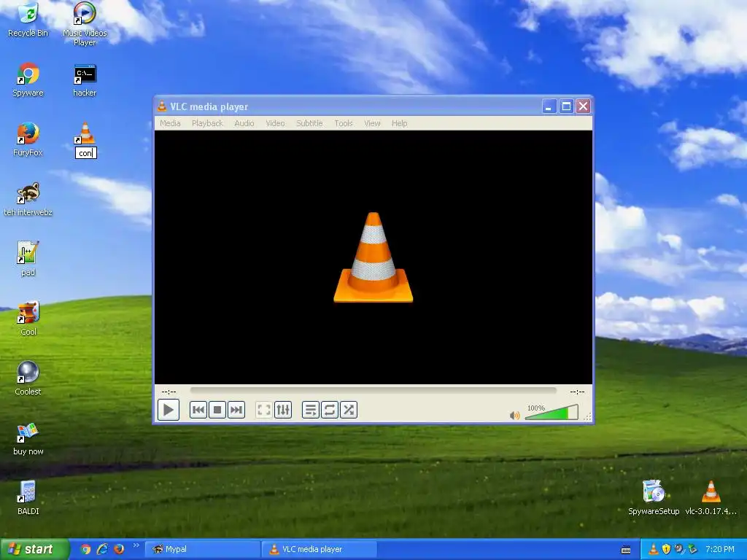Viewport: 747px width, 560px height.
Task: Minimize the VLC media player window
Action: 549,106
